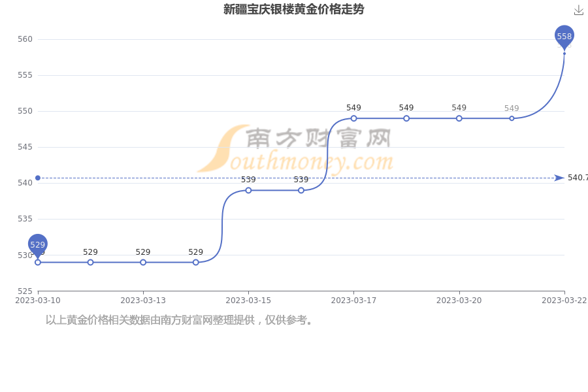Select the 529 data point at 2023-03-13
Viewport: 588px width, 392px height.
143,262
